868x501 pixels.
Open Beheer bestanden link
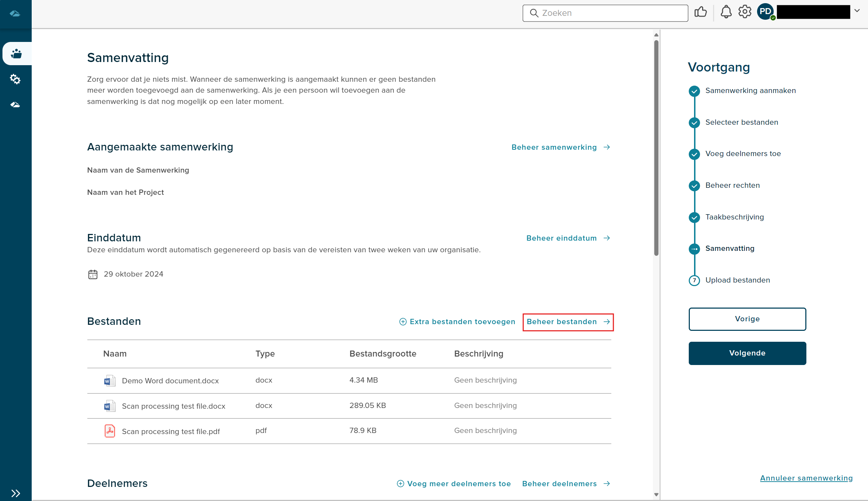pyautogui.click(x=568, y=322)
